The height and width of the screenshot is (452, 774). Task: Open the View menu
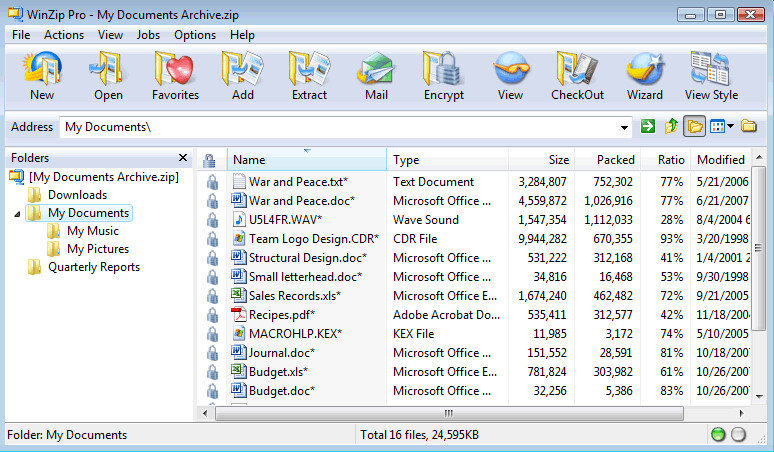110,35
